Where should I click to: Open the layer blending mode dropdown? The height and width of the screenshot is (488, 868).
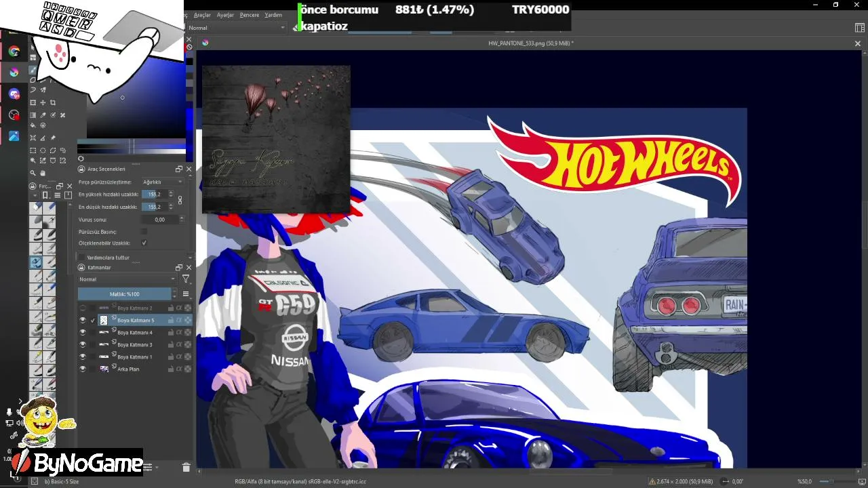pos(127,279)
